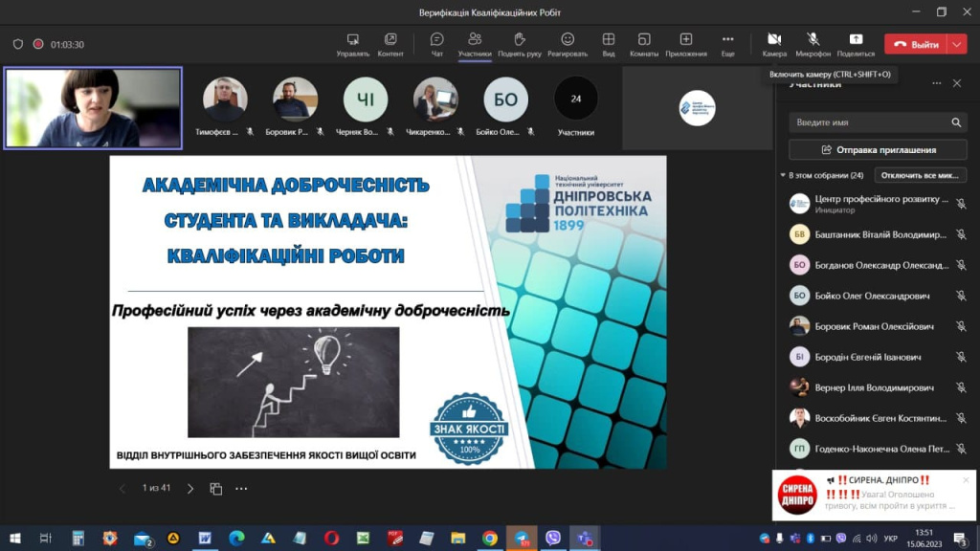Open Word in the taskbar
Viewport: 980px width, 551px height.
pos(205,538)
